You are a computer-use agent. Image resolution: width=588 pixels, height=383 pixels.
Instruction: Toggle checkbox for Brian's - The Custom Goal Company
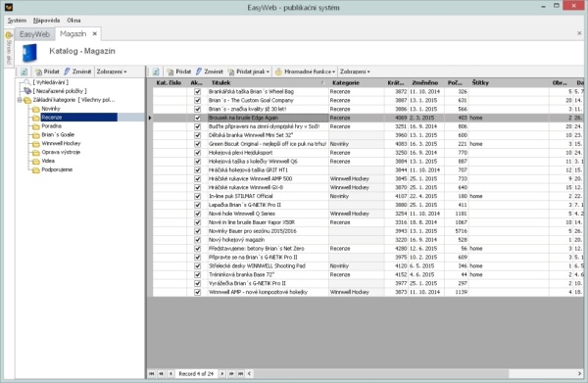coord(198,100)
